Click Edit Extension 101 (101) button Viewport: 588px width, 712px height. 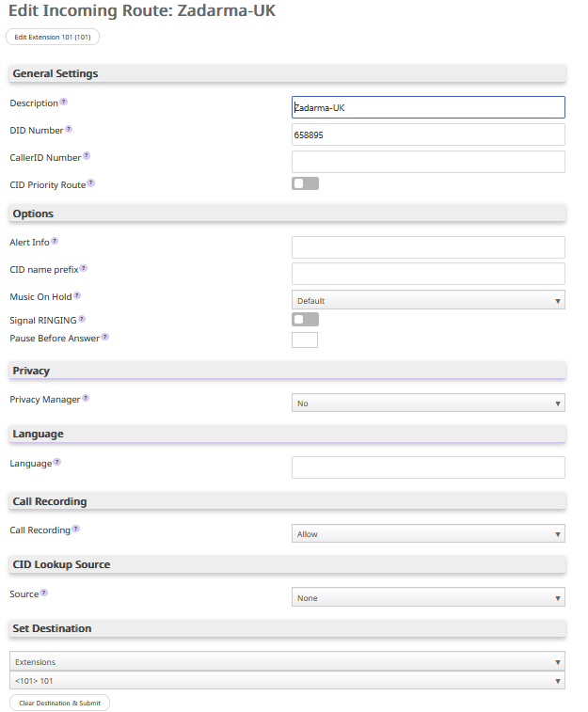click(53, 37)
